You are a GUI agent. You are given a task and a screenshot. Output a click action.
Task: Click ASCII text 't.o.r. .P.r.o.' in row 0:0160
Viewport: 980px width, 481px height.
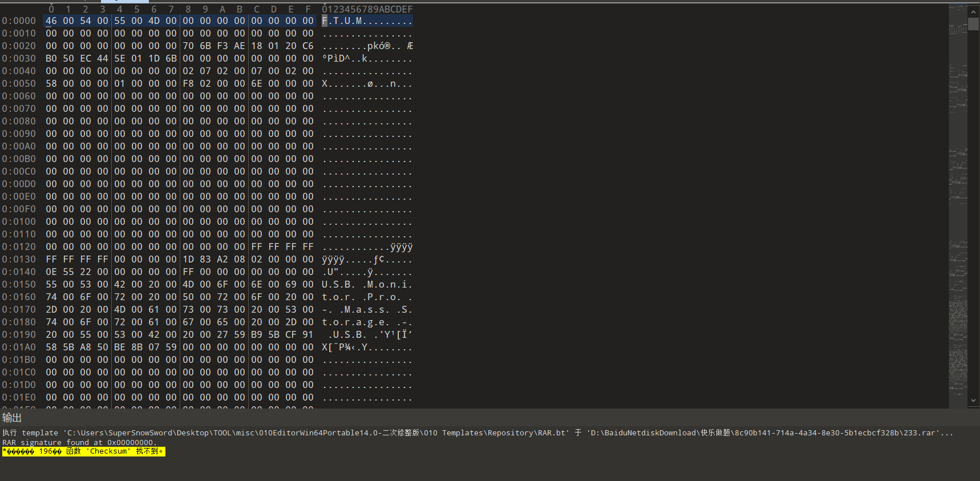[x=362, y=297]
